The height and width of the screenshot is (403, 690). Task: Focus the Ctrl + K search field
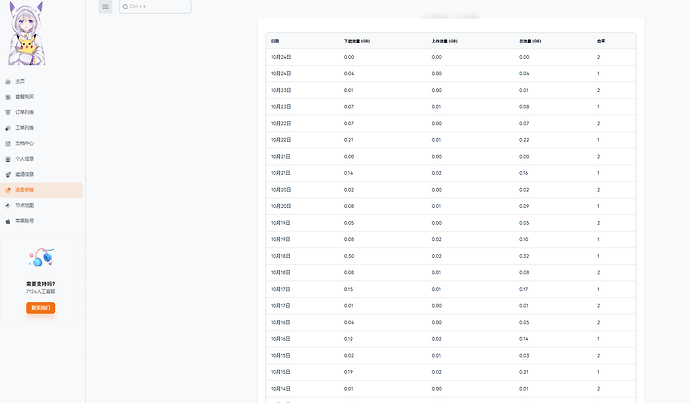click(x=155, y=7)
